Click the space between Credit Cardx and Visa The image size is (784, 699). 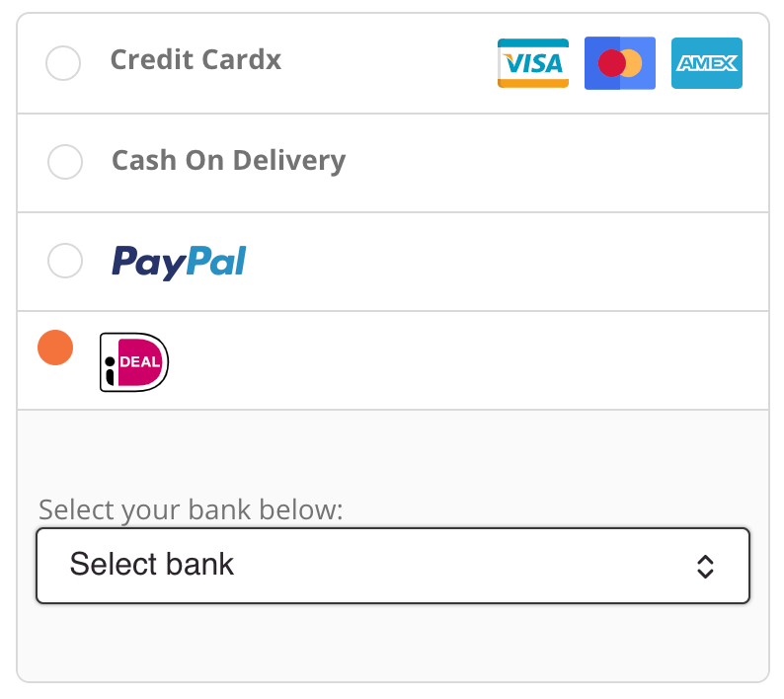[x=385, y=63]
